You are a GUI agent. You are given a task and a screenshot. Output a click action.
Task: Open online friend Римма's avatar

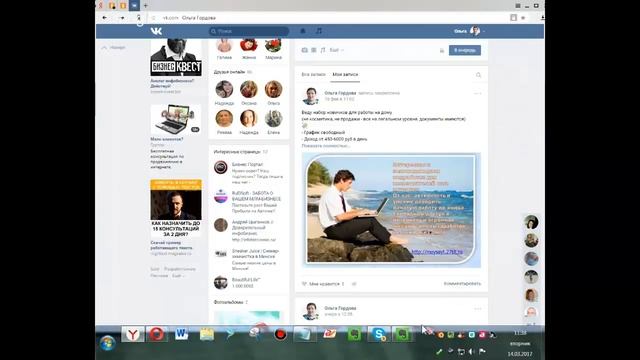click(x=224, y=119)
